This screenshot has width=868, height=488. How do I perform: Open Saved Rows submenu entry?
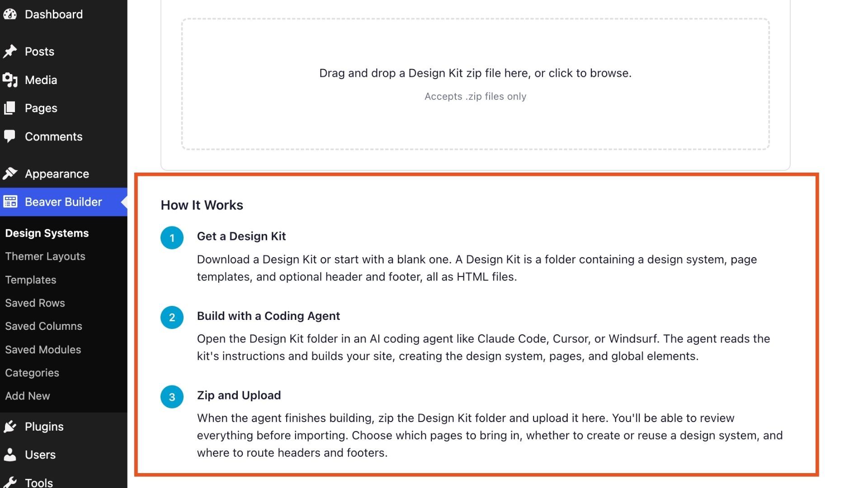(x=35, y=303)
